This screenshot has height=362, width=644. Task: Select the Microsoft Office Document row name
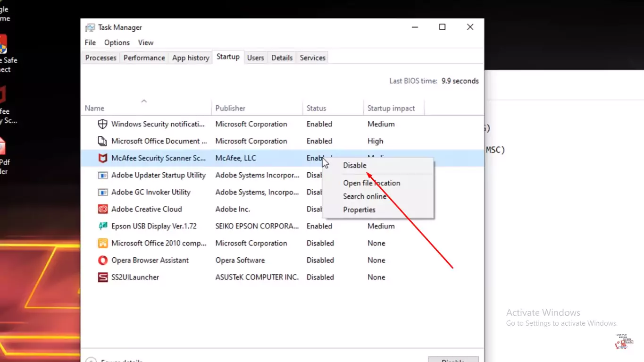pyautogui.click(x=159, y=141)
